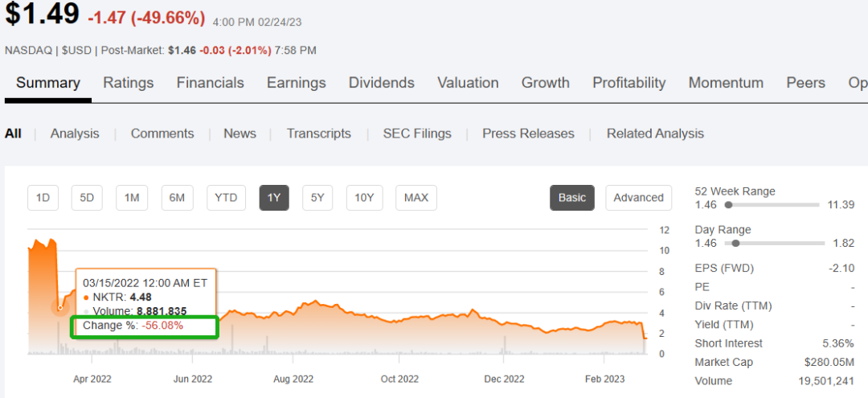Show year-to-date YTD chart
The height and width of the screenshot is (398, 868).
pyautogui.click(x=226, y=198)
